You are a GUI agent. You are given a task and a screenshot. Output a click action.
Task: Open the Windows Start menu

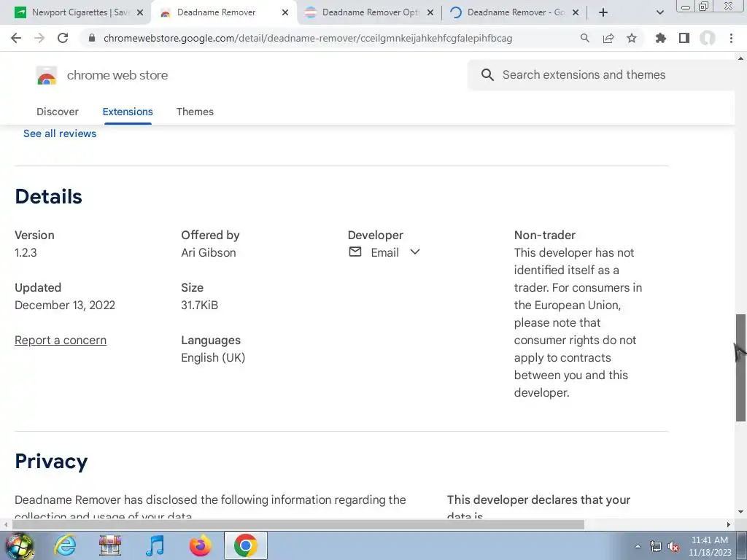20,545
